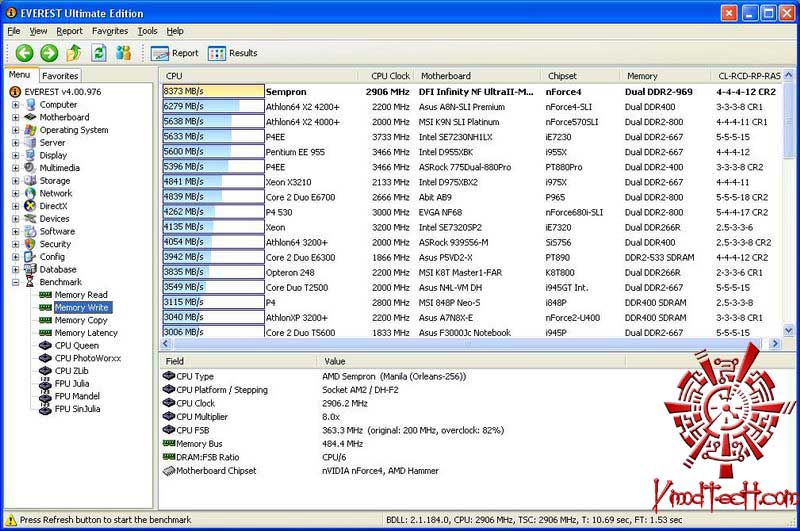Click the Memory Read RAM icon

[x=45, y=295]
